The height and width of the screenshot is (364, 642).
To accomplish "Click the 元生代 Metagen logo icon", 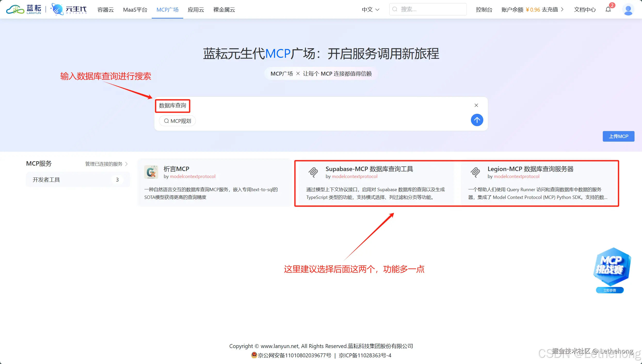I will click(x=57, y=9).
